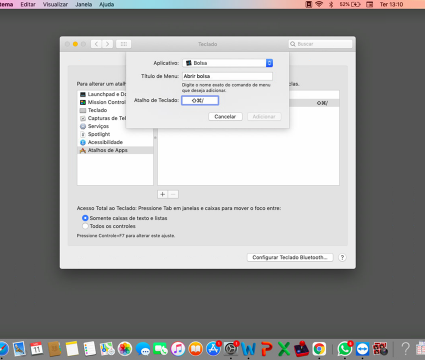This screenshot has height=360, width=425.
Task: Open TeamViewer from the dock
Action: pyautogui.click(x=362, y=349)
